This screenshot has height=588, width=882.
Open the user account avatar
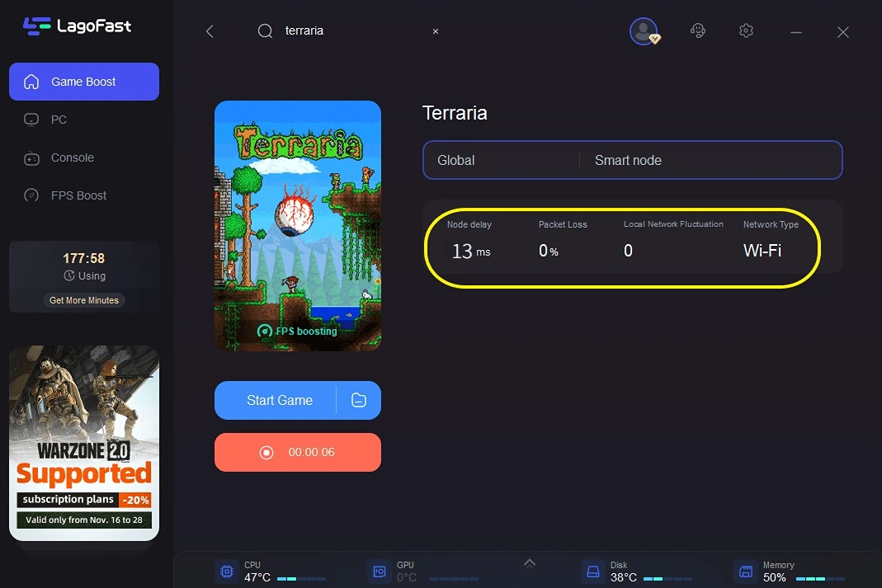[644, 31]
